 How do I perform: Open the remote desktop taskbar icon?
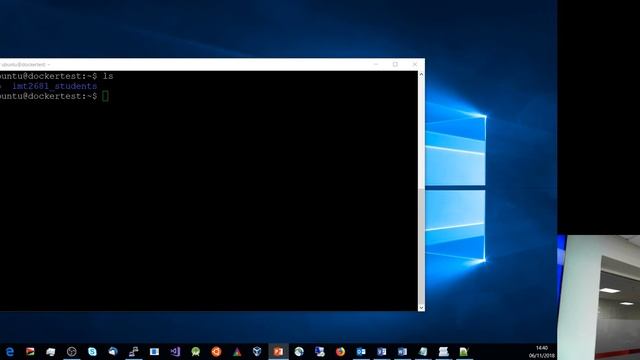(320, 351)
